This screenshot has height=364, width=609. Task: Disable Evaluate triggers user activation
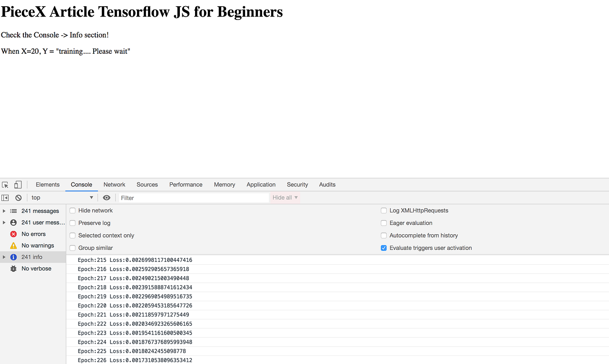[383, 248]
